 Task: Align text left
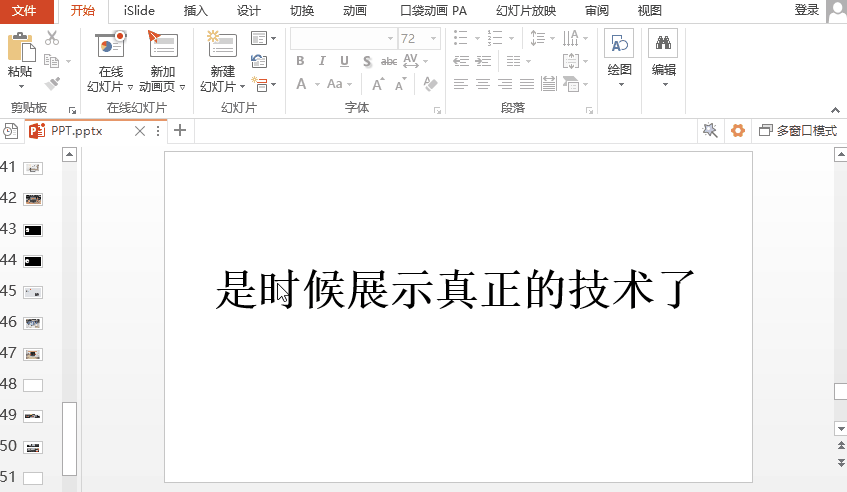point(461,84)
